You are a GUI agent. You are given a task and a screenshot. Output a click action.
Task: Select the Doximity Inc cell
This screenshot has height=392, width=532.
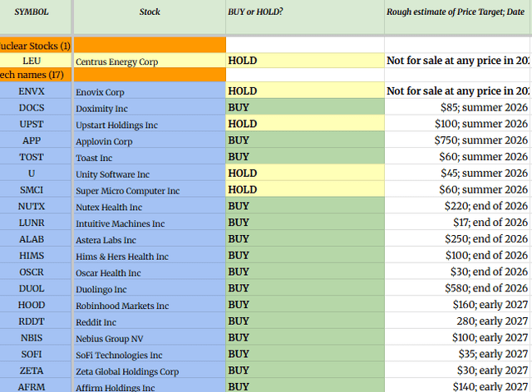click(150, 107)
